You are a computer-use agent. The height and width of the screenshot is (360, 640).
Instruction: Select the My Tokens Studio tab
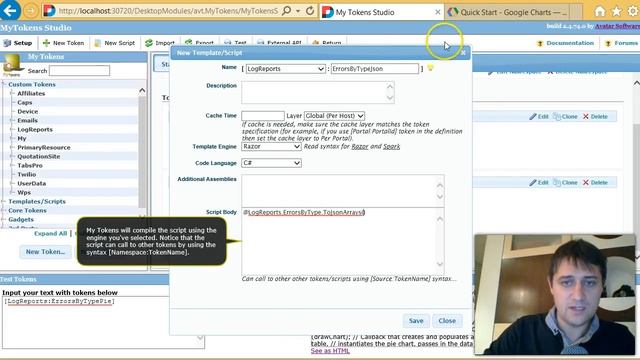click(382, 12)
